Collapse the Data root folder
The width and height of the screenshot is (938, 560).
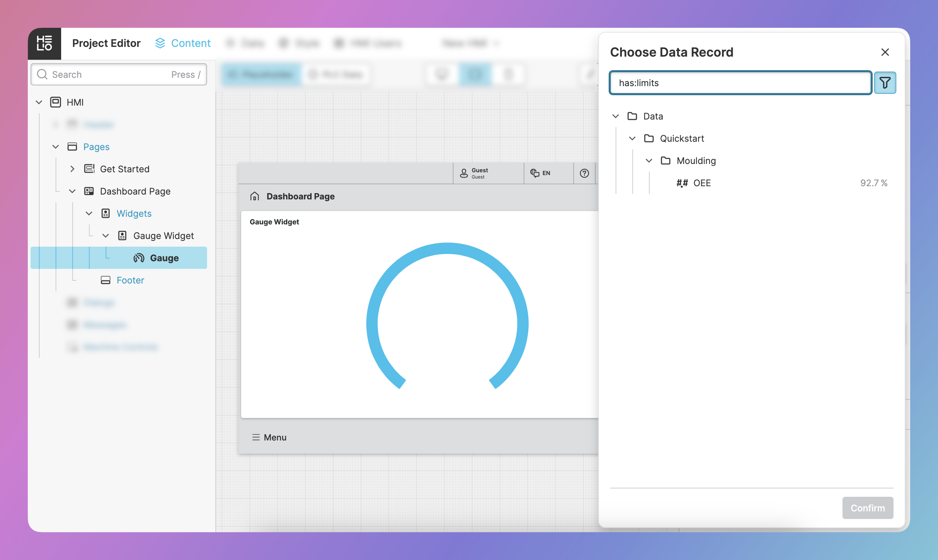615,116
